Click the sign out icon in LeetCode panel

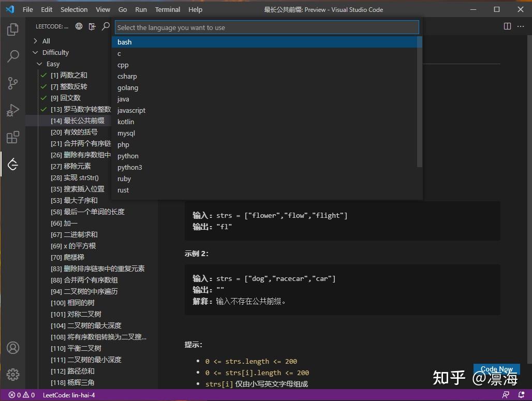pos(91,26)
